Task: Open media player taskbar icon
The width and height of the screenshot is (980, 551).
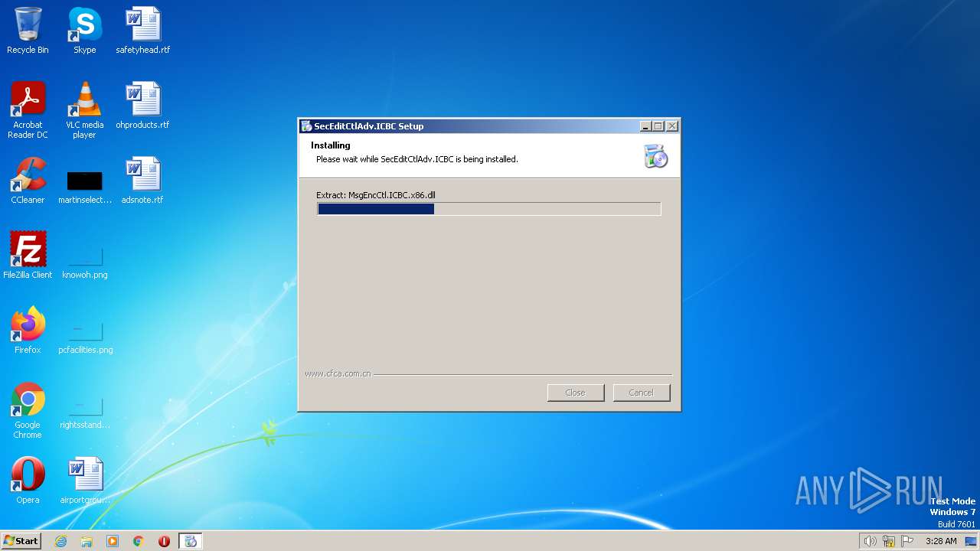Action: click(x=113, y=541)
